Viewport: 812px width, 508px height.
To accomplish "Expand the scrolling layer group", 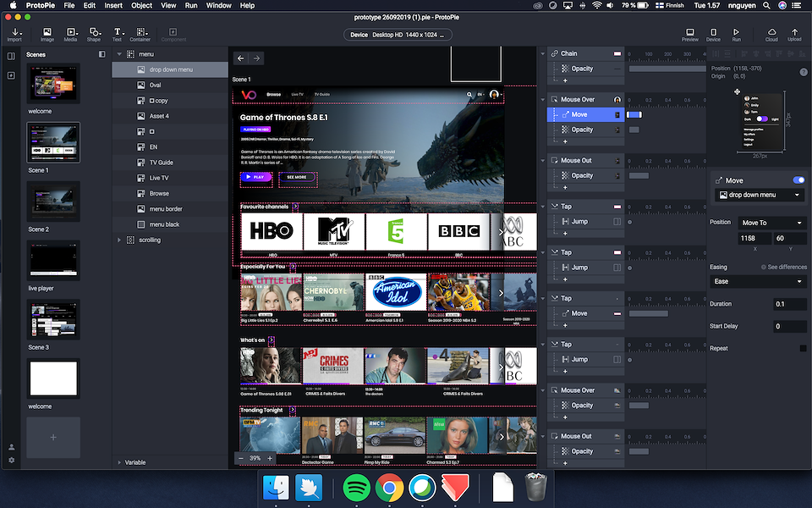I will (x=118, y=240).
